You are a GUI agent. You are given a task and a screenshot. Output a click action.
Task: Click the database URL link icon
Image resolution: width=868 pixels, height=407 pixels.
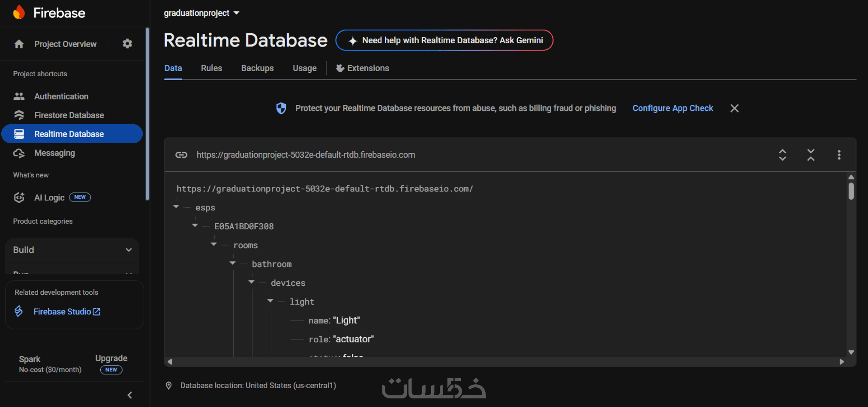point(181,155)
